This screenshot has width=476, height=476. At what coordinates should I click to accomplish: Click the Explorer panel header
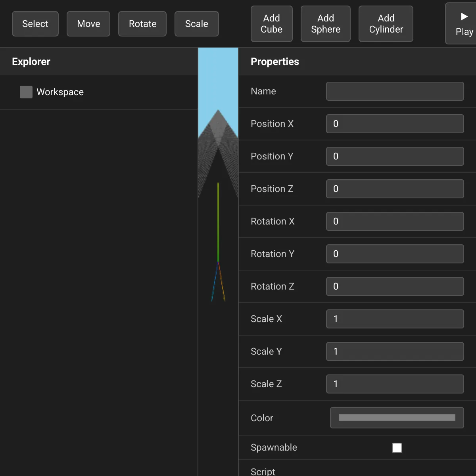[x=31, y=61]
